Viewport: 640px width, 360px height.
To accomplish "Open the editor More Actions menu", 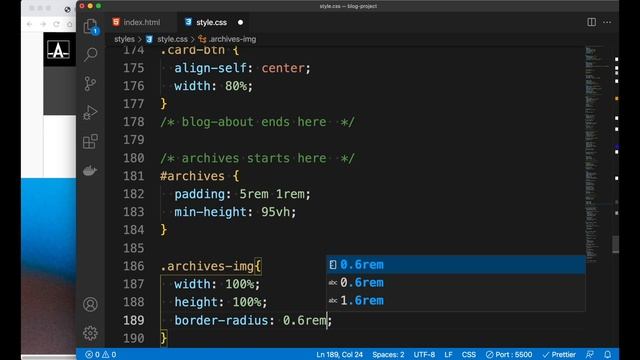I will point(607,22).
